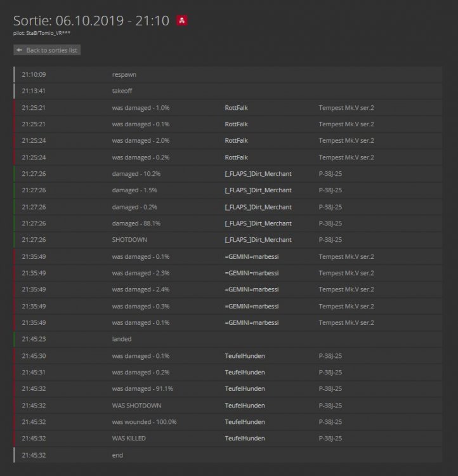Image resolution: width=458 pixels, height=476 pixels.
Task: Select the 21:10:09 respawn log row
Action: pyautogui.click(x=227, y=75)
